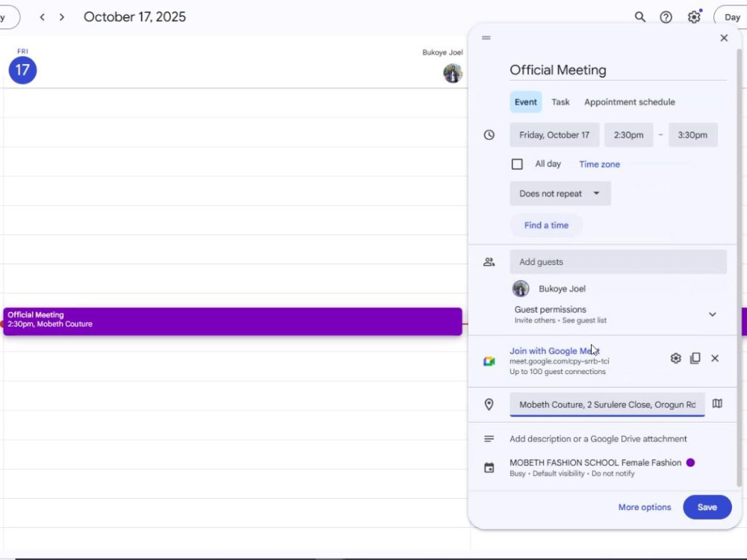
Task: Click Busy · Default visibility · Do not notify text
Action: tap(571, 473)
